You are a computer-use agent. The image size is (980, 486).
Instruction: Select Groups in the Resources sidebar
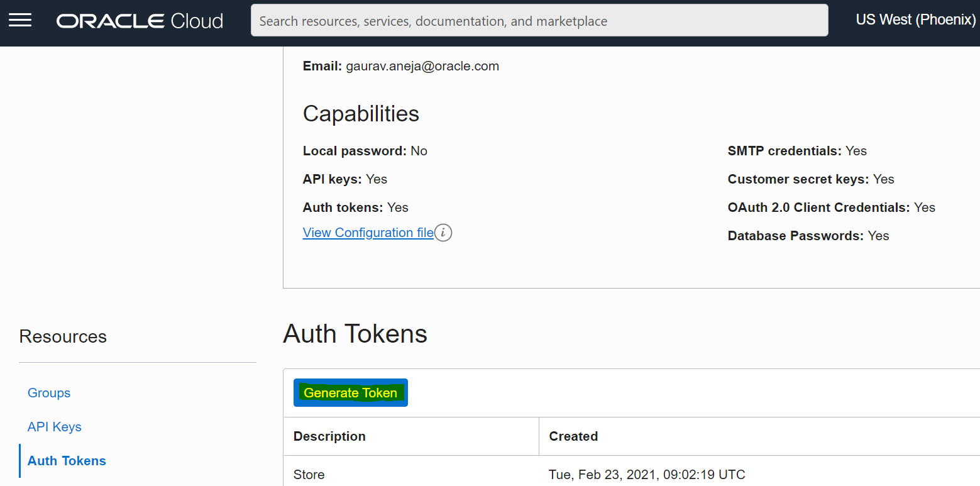coord(48,392)
